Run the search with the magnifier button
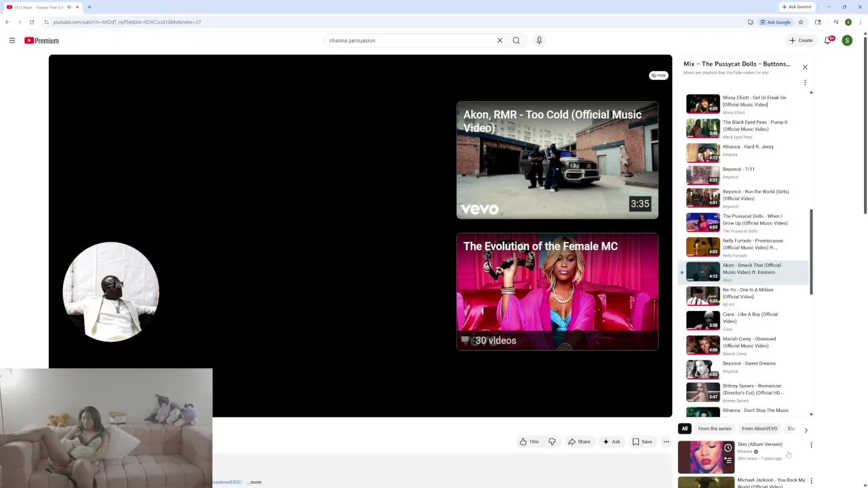The image size is (868, 488). pyautogui.click(x=516, y=41)
